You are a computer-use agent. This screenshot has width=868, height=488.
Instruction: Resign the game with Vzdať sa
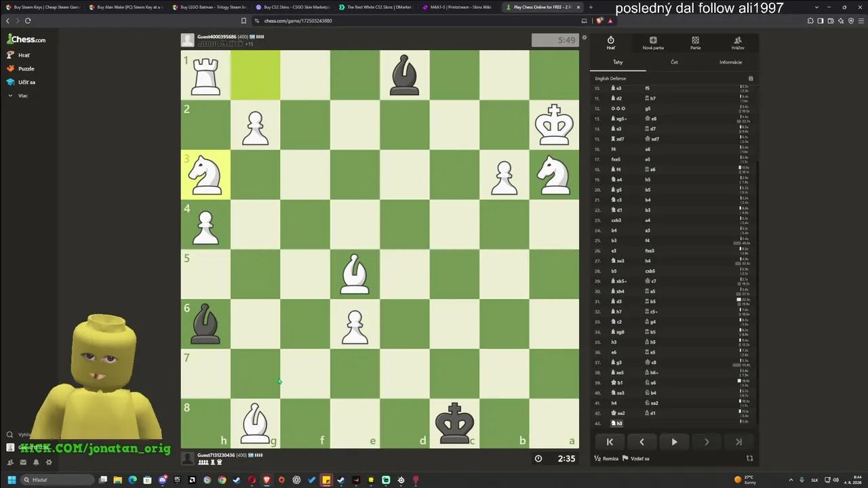[636, 459]
